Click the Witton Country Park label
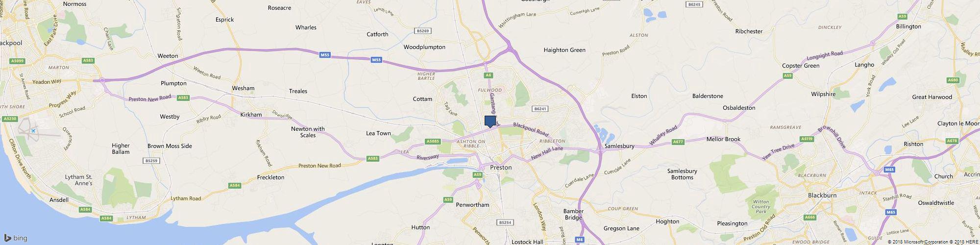This screenshot has width=980, height=245. 761,206
